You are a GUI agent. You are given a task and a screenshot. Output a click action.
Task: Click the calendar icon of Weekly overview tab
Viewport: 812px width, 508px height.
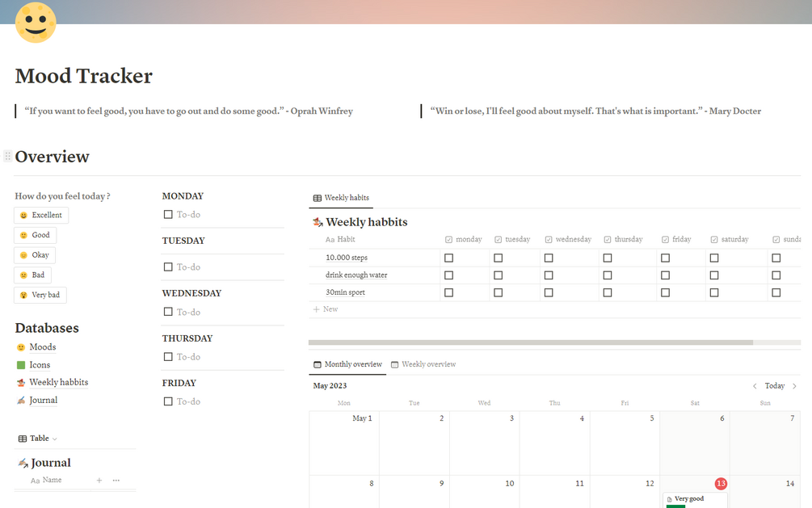(x=394, y=364)
